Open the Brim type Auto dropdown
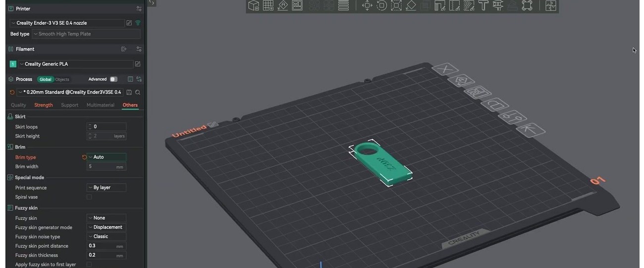The image size is (644, 268). click(x=107, y=157)
